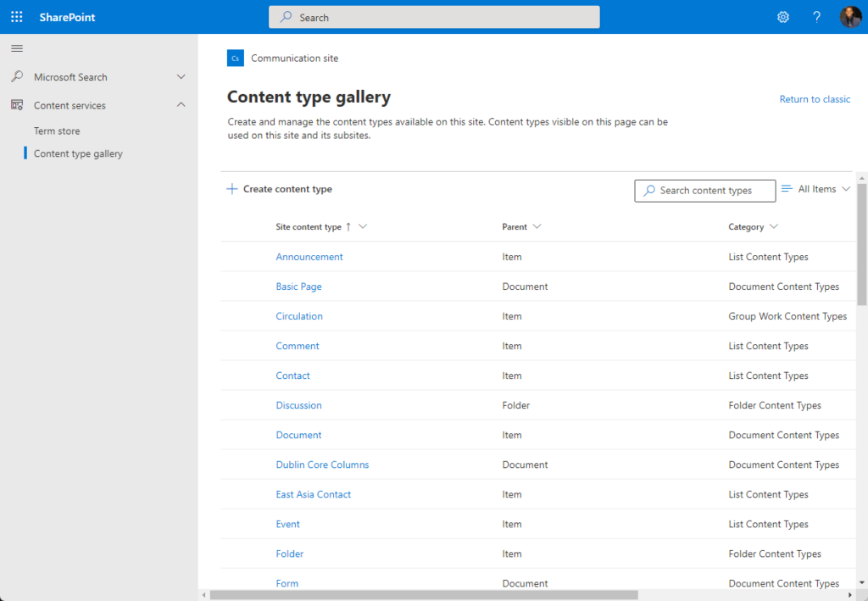The image size is (868, 601).
Task: Click List Content Types in East Asia Contact row
Action: pyautogui.click(x=768, y=494)
